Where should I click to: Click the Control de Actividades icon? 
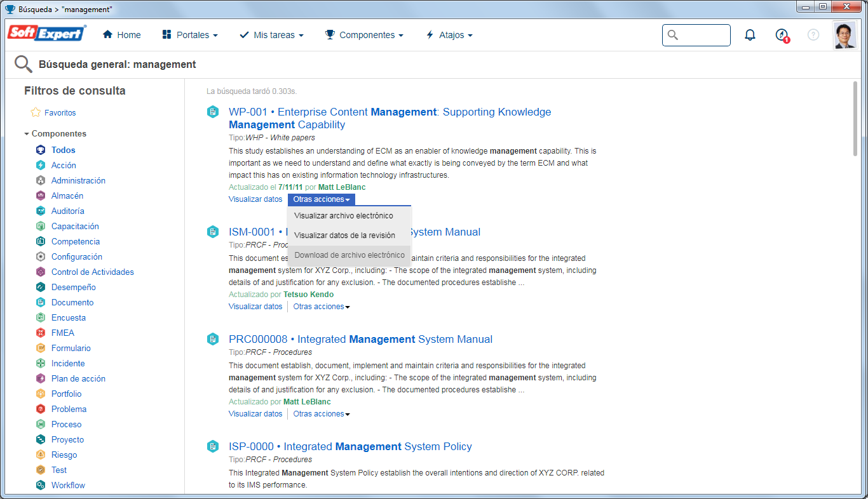(41, 272)
